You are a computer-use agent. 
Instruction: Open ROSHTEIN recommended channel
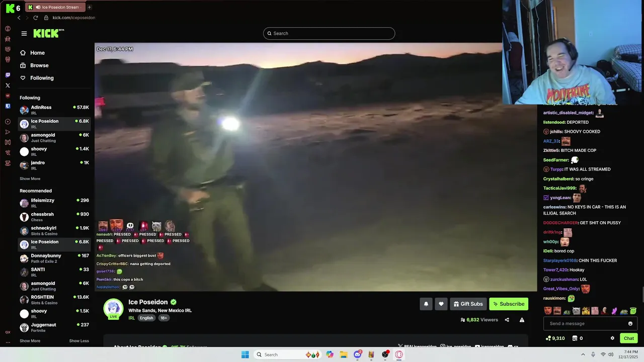(54, 300)
